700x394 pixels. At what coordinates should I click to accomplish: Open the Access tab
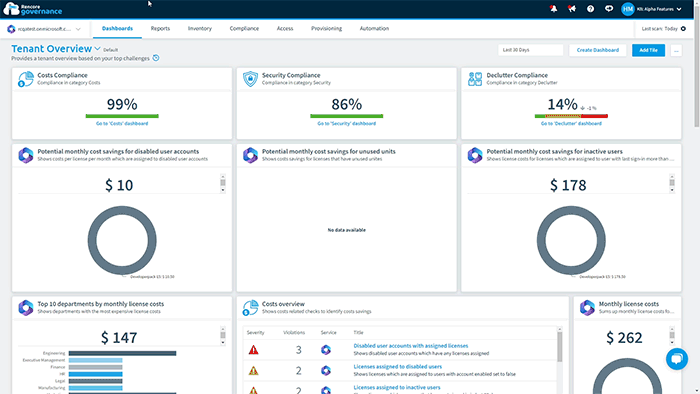tap(285, 29)
